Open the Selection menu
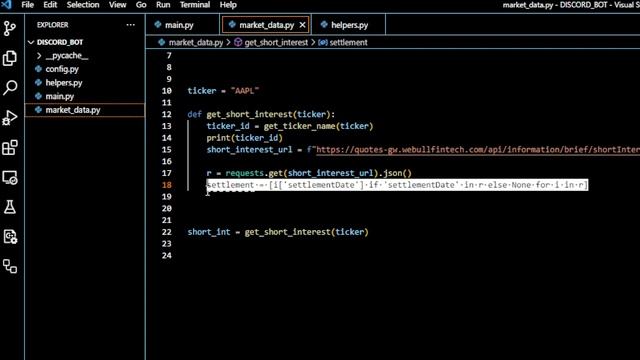This screenshot has width=640, height=360. (83, 5)
